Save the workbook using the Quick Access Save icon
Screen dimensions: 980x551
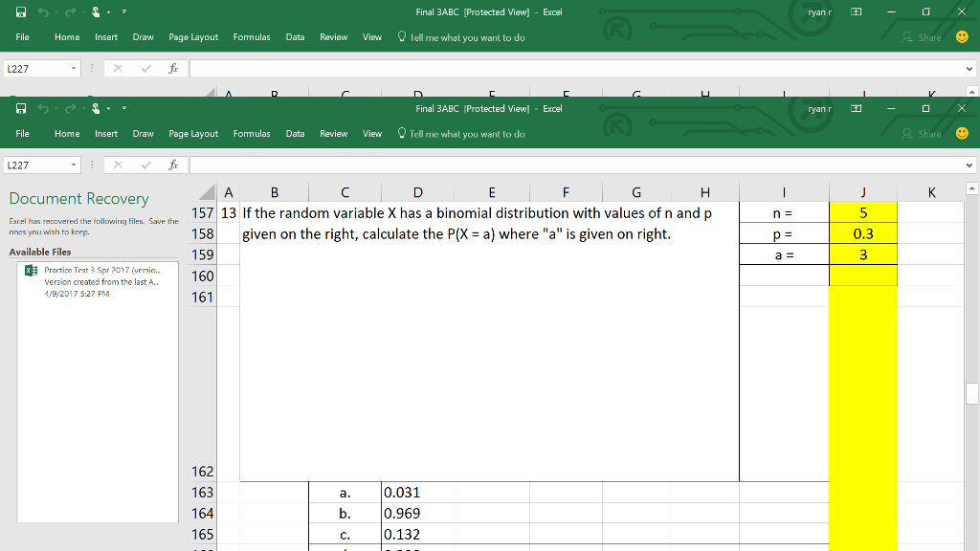tap(20, 108)
